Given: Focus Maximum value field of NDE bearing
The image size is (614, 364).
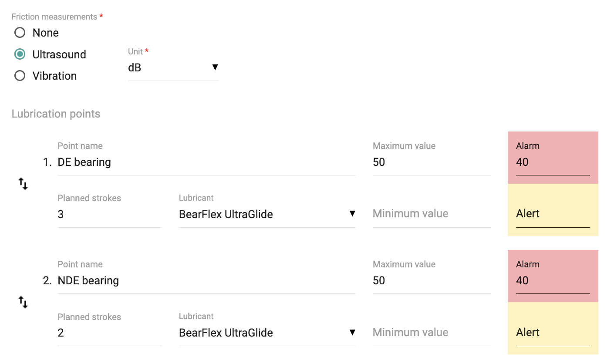Looking at the screenshot, I should click(x=432, y=281).
